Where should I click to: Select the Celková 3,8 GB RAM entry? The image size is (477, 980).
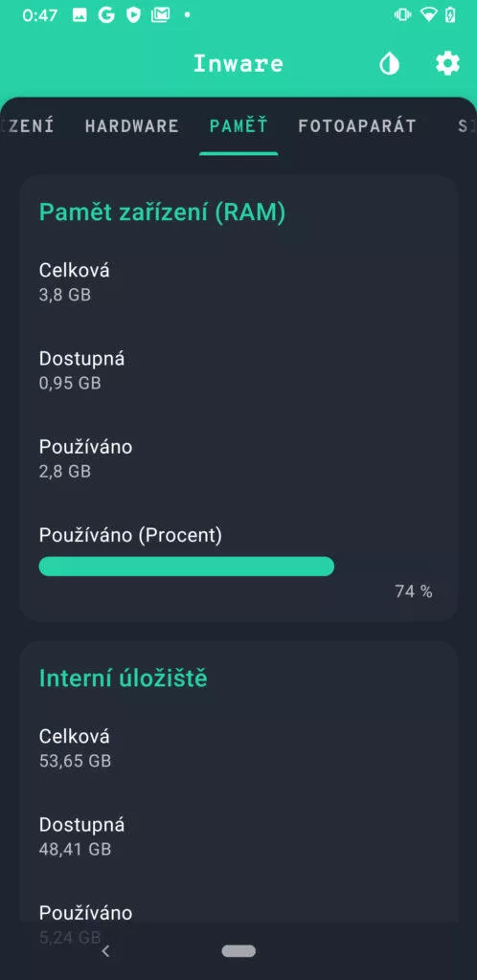(238, 282)
